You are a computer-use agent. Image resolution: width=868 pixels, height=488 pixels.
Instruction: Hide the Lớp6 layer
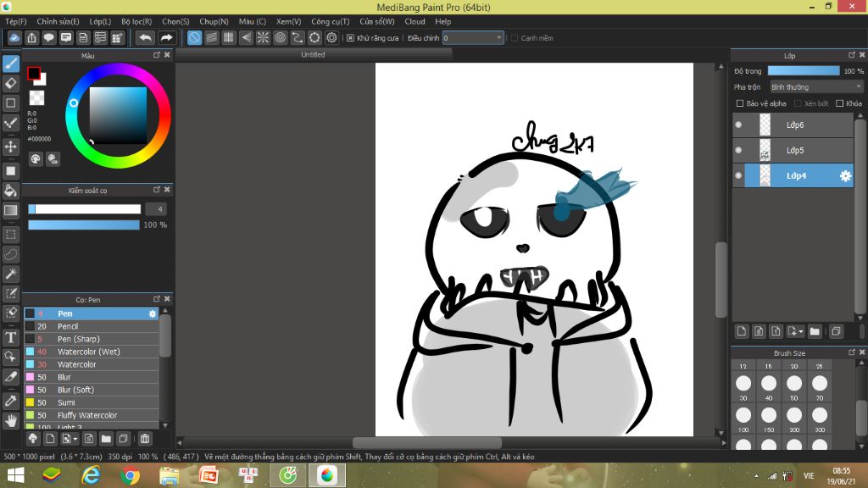[x=738, y=125]
